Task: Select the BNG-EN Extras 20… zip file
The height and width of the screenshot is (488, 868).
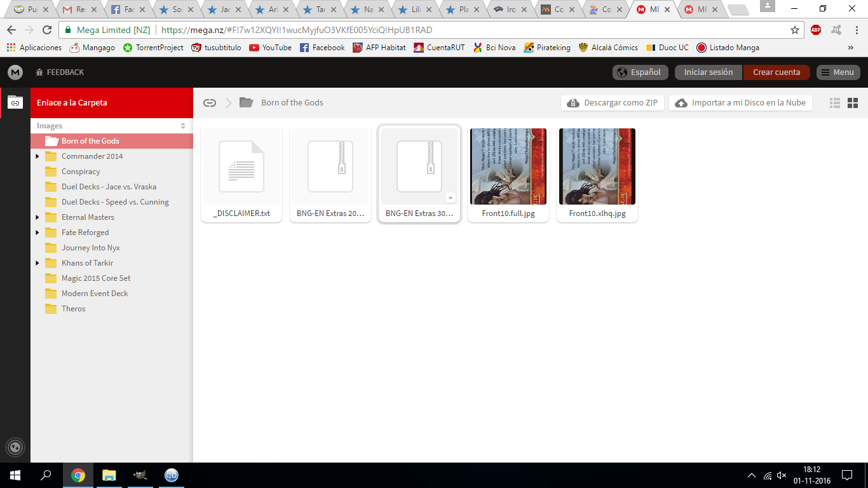Action: (330, 175)
